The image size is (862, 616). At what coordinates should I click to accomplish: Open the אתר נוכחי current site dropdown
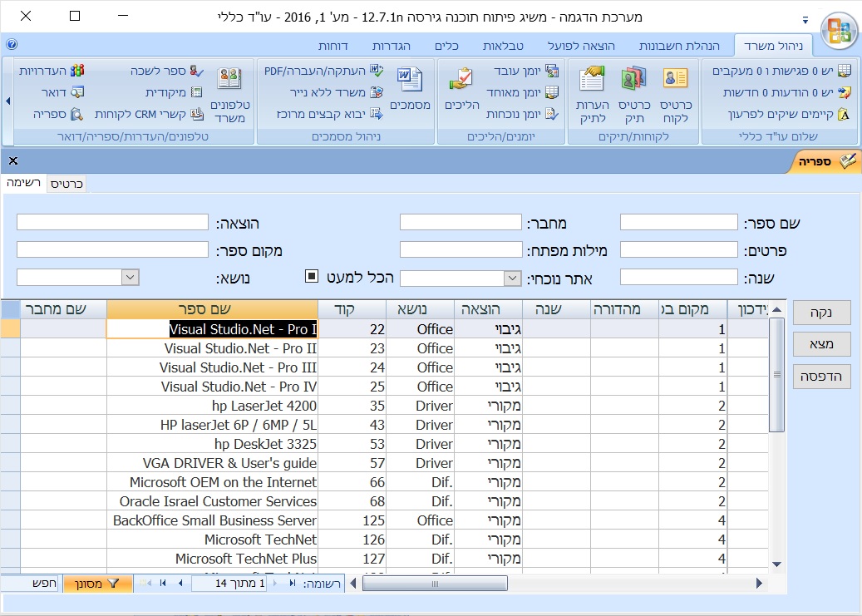tap(512, 278)
